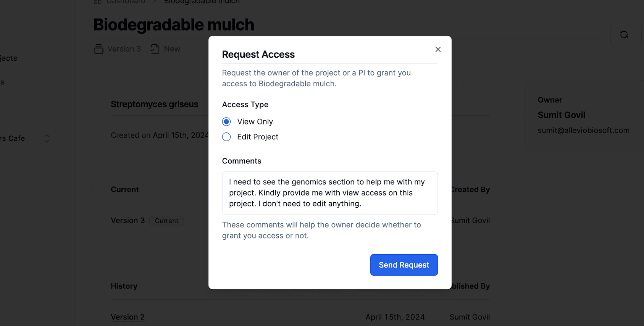The height and width of the screenshot is (326, 644).
Task: Click the Streptomyces griseus heading
Action: (154, 104)
